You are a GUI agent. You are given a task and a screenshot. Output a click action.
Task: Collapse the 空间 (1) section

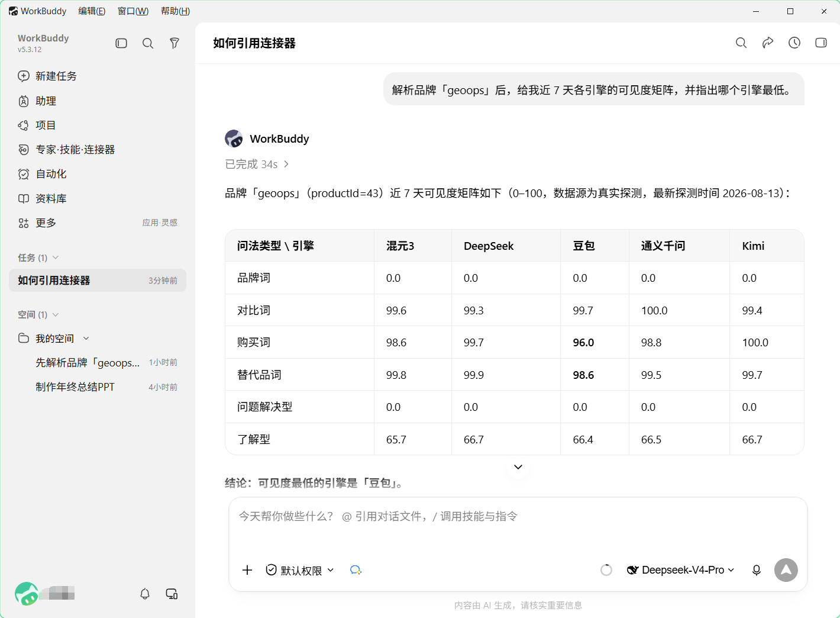click(56, 314)
